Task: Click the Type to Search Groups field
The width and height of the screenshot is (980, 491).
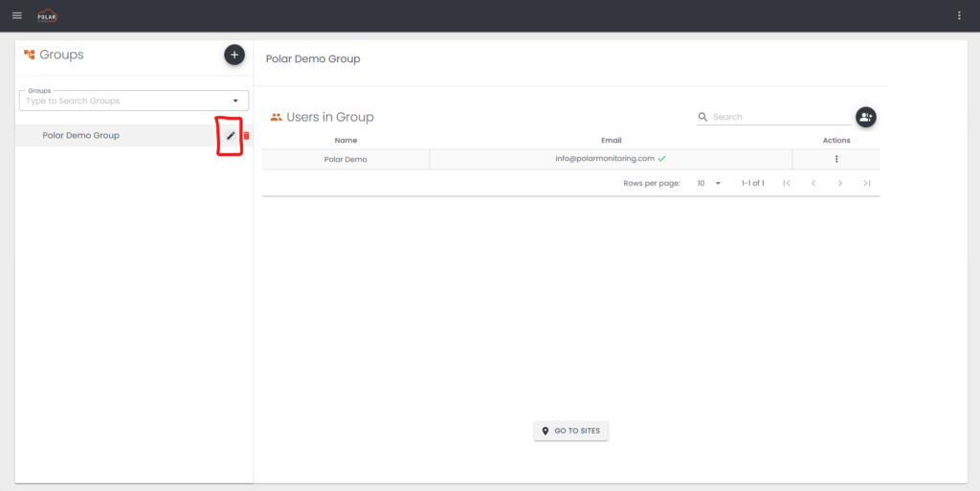Action: (x=124, y=100)
